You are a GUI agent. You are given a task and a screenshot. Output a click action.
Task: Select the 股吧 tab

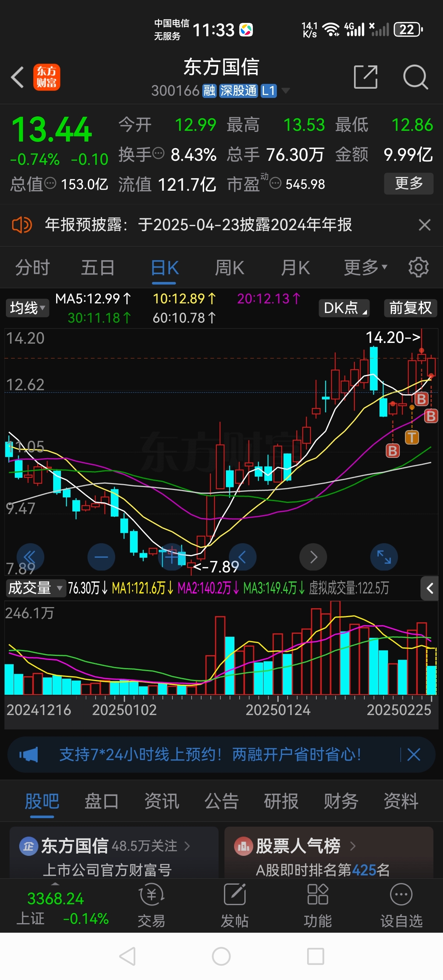[42, 801]
